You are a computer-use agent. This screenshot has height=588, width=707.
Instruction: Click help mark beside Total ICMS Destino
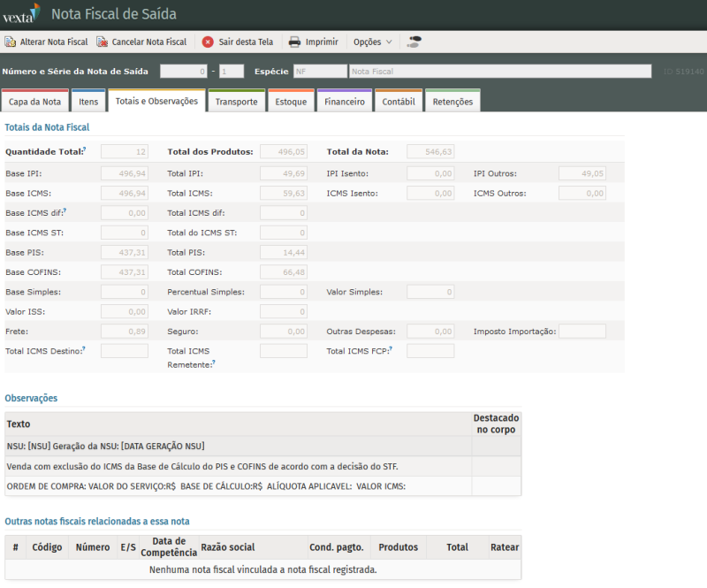pyautogui.click(x=83, y=349)
